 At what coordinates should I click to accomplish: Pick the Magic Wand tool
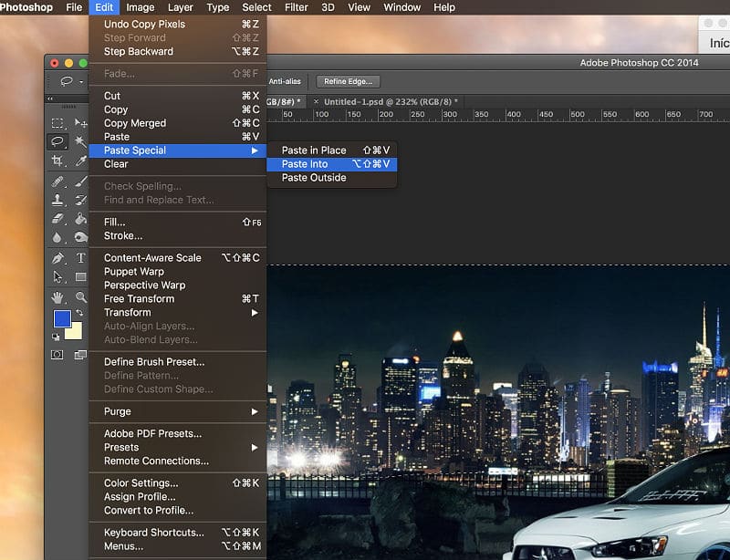click(x=80, y=141)
